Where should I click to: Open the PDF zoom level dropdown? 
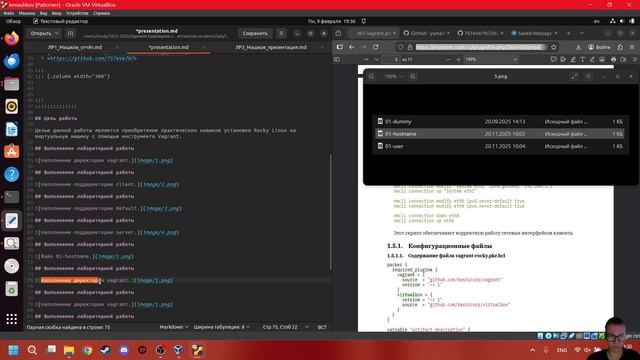[x=491, y=59]
